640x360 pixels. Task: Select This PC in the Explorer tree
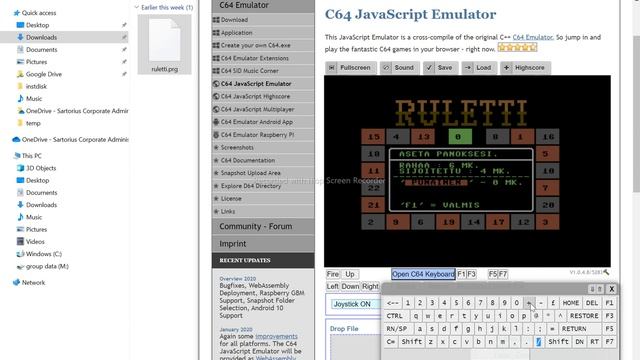(x=31, y=156)
